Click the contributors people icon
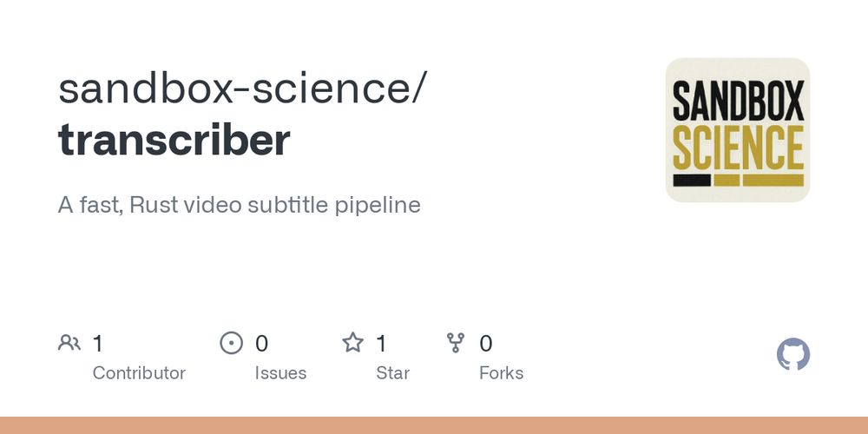The width and height of the screenshot is (868, 434). (69, 343)
